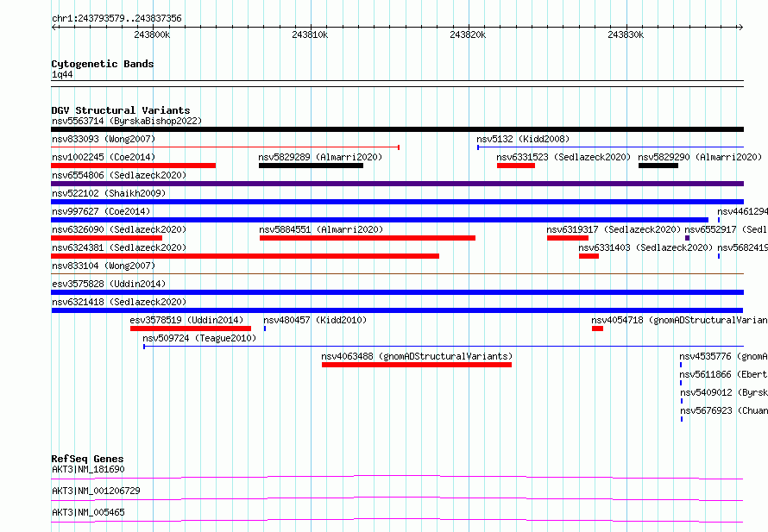This screenshot has height=532, width=768.
Task: Select the black nsv5563714 variant bar
Action: coord(397,129)
